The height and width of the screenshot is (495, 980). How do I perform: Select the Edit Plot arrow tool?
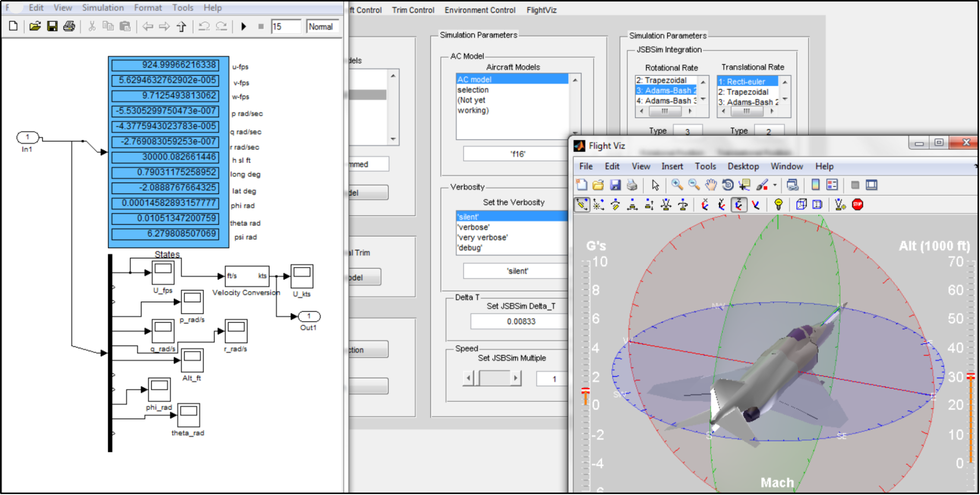(655, 185)
